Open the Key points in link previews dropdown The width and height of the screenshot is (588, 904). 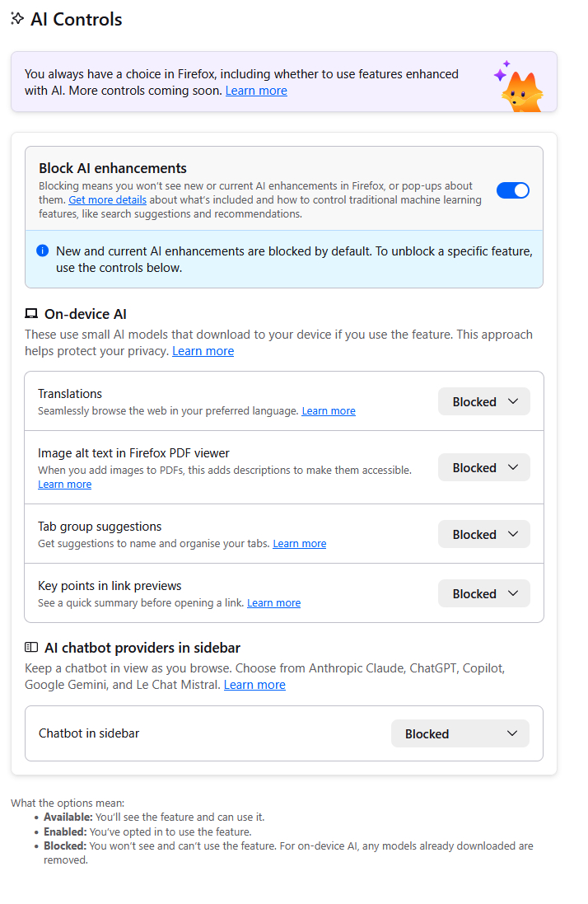(484, 593)
